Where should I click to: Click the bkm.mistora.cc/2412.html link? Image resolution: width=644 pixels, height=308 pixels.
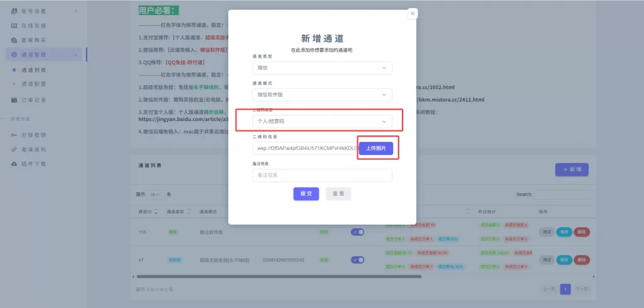(452, 100)
